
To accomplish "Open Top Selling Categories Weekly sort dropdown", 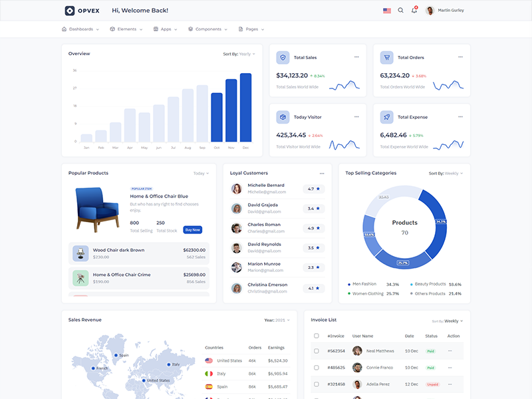I will [446, 174].
